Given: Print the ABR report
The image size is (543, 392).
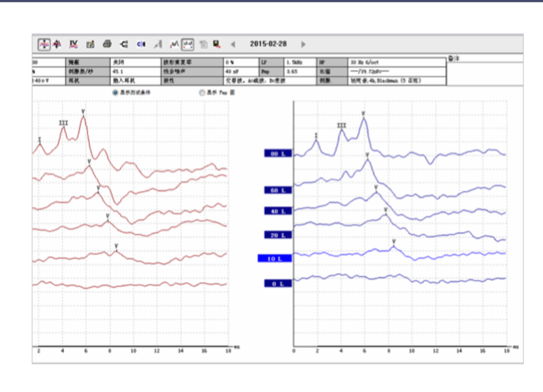Looking at the screenshot, I should 107,44.
